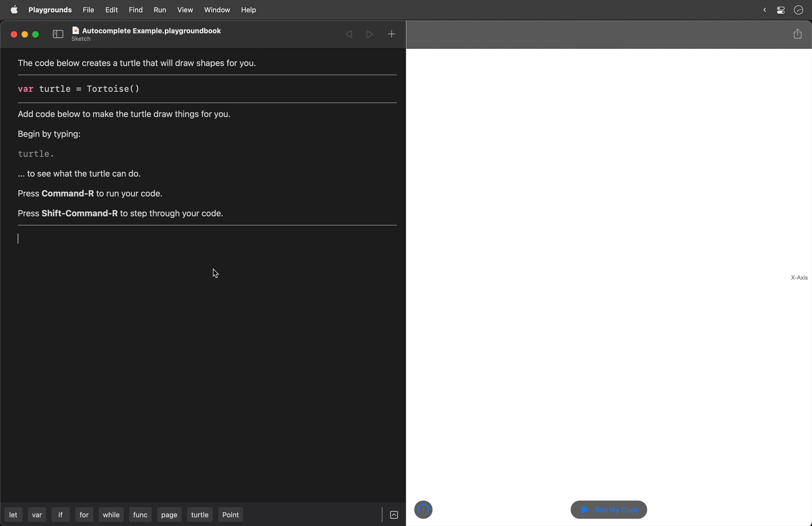Click the keyboard shortcut toggle icon
This screenshot has width=812, height=526.
coord(394,515)
